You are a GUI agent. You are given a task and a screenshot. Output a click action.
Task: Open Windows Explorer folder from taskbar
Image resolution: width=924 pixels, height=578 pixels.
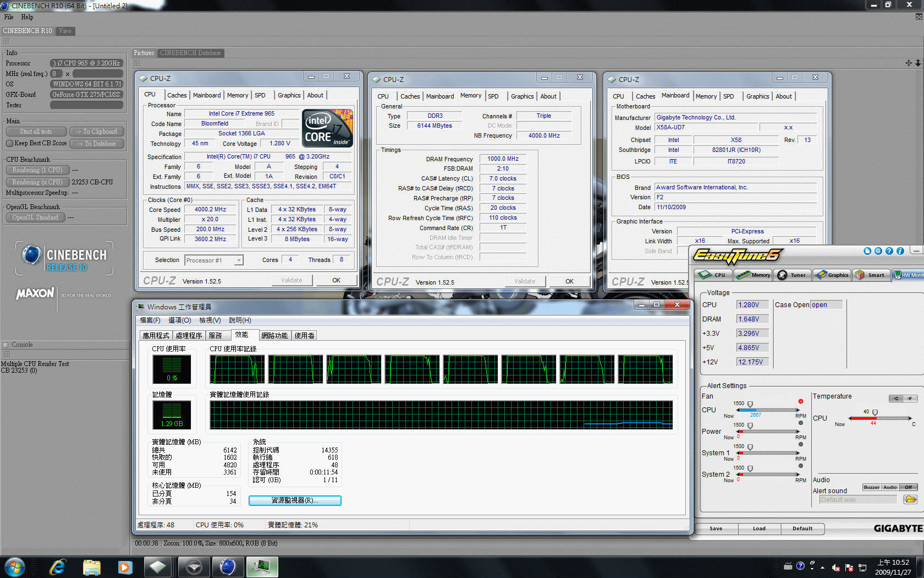point(91,567)
